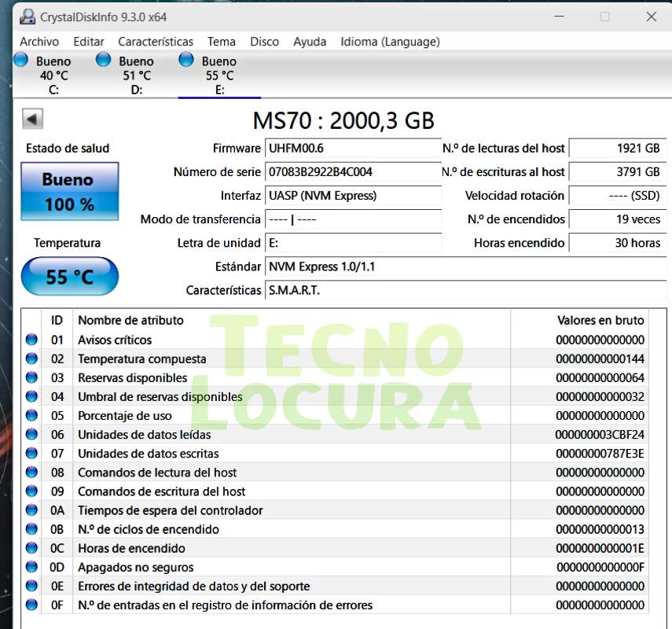Click the previous disk arrow button
This screenshot has width=672, height=629.
tap(32, 119)
